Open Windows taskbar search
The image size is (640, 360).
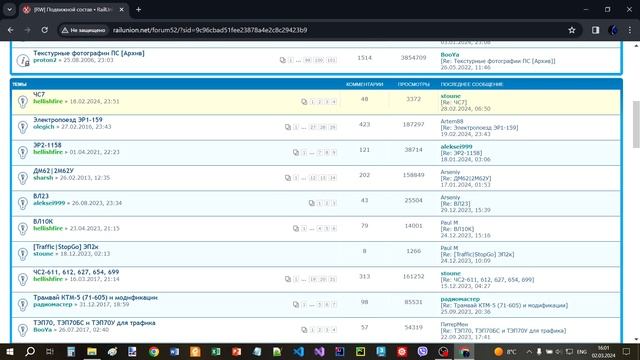30,351
